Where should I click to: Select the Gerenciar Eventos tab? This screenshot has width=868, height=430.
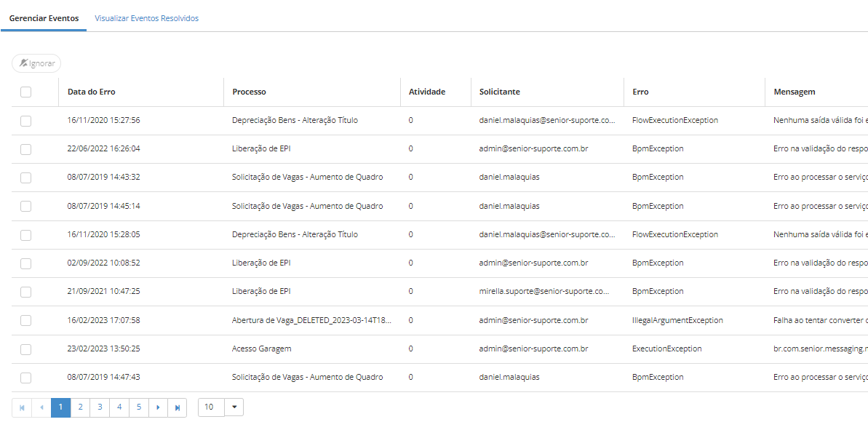[44, 18]
